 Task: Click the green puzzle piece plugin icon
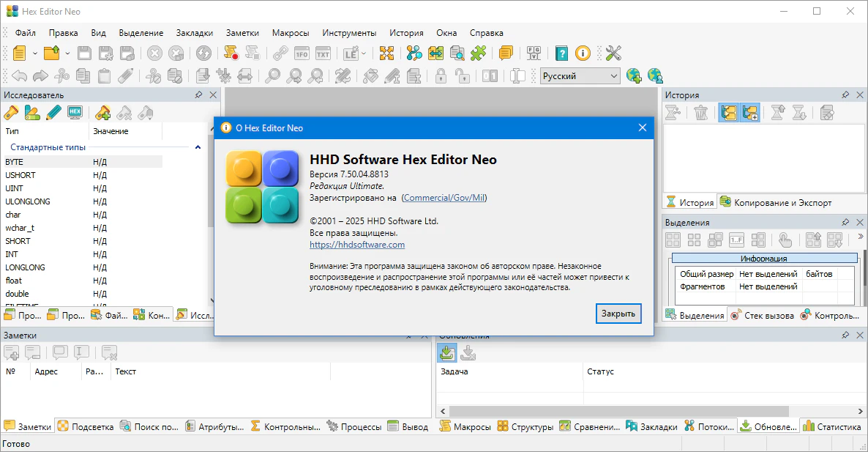point(479,53)
